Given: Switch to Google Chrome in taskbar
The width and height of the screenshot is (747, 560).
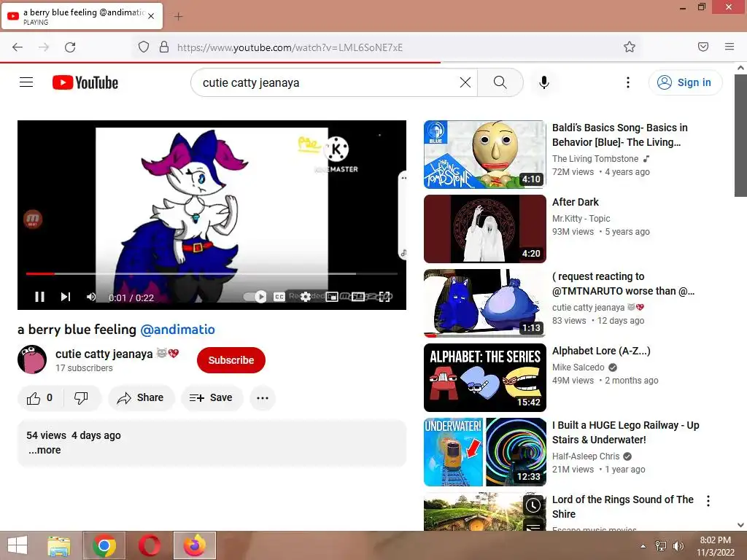Looking at the screenshot, I should click(104, 545).
